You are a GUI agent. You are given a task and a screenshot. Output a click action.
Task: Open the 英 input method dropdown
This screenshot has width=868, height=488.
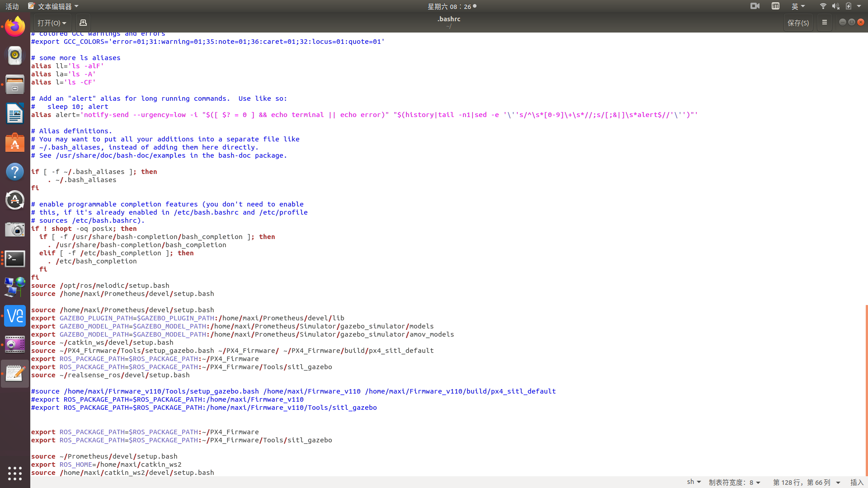point(798,6)
